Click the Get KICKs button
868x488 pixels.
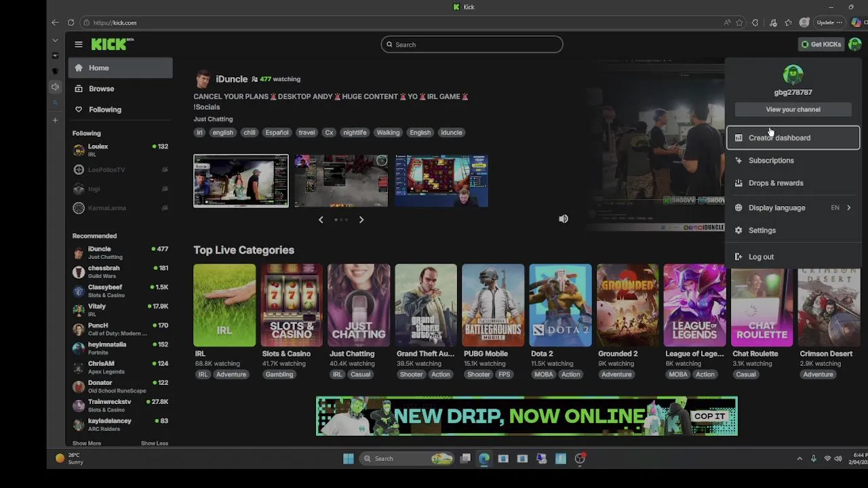coord(821,44)
